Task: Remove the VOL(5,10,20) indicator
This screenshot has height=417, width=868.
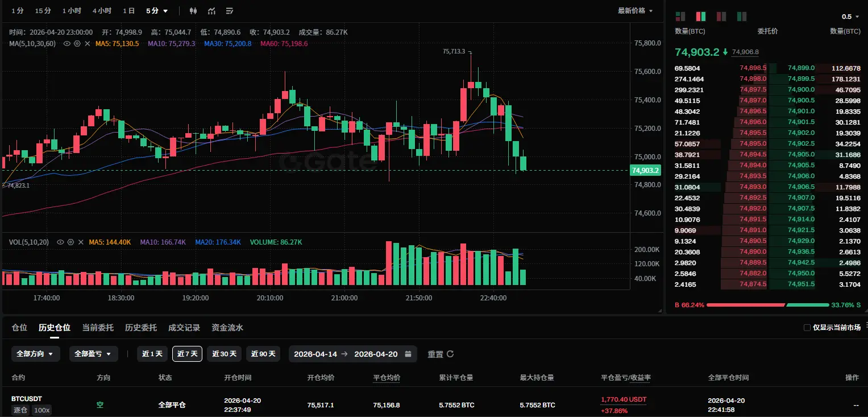Action: tap(81, 242)
